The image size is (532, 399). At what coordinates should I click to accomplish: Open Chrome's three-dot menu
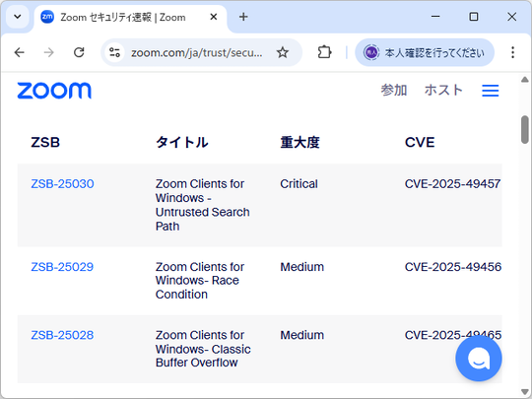coord(512,52)
